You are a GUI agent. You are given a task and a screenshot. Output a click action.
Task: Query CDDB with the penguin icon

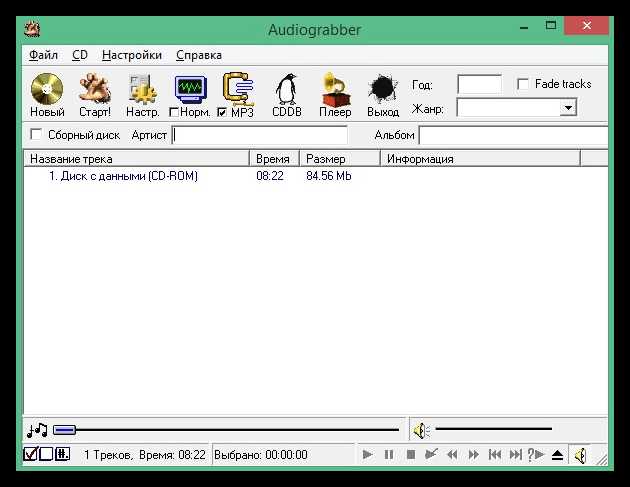pos(286,89)
